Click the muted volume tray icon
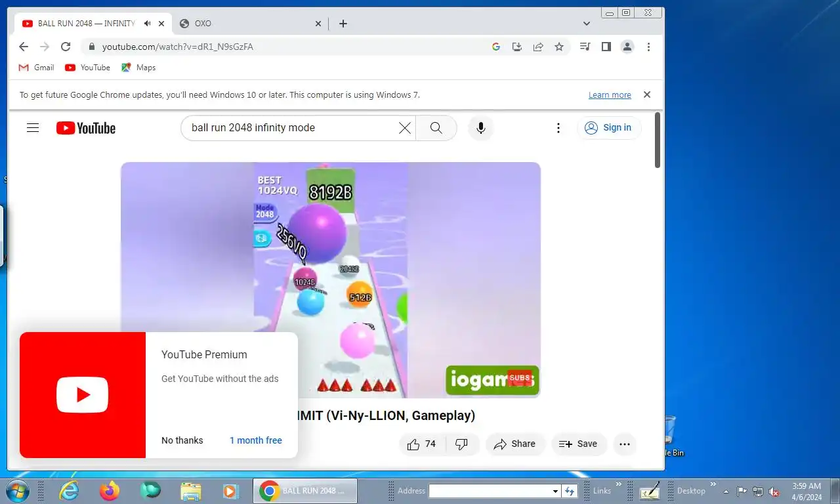The image size is (840, 504). coord(774,492)
